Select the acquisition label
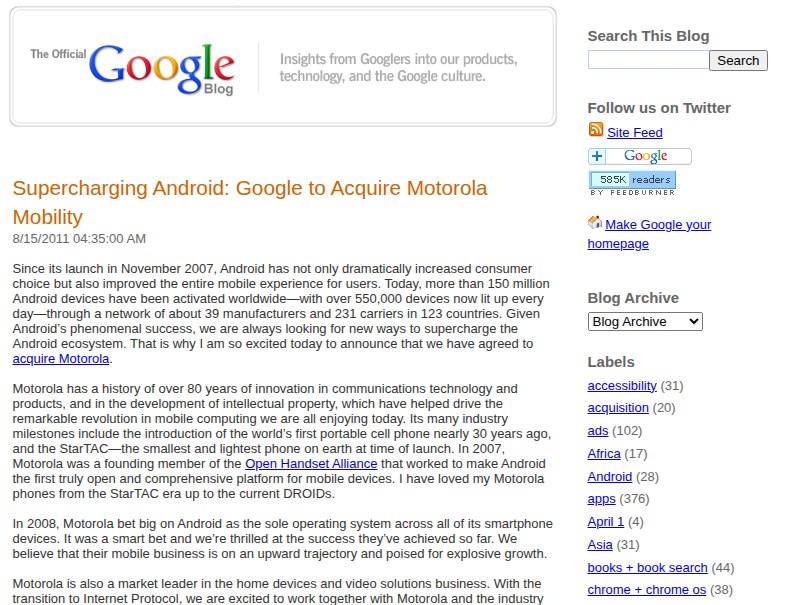Viewport: 800px width, 605px height. pos(618,408)
